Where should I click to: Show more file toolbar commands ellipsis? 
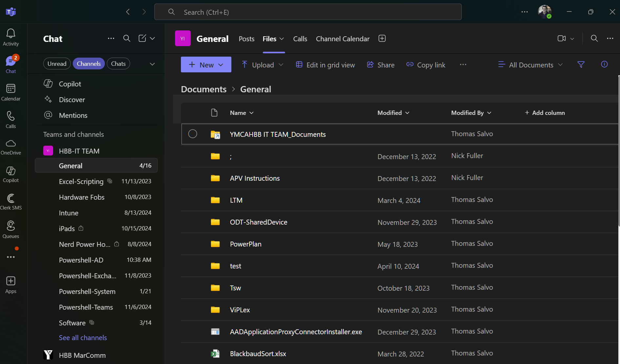pyautogui.click(x=463, y=64)
